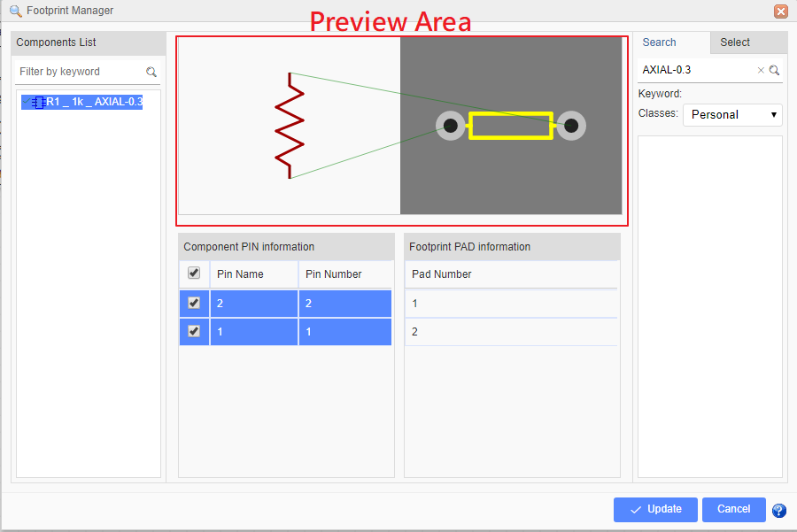Click the right pad of footprint preview

571,126
